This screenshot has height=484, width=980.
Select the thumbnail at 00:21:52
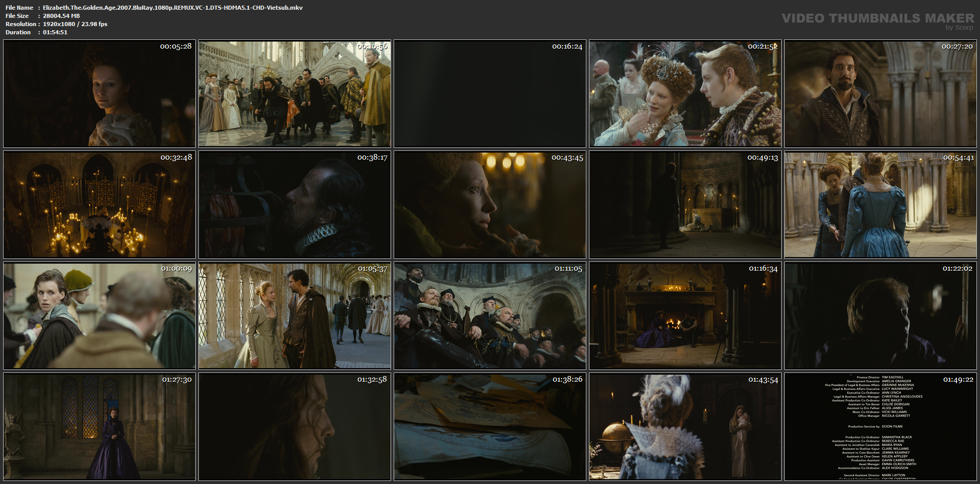[x=686, y=94]
